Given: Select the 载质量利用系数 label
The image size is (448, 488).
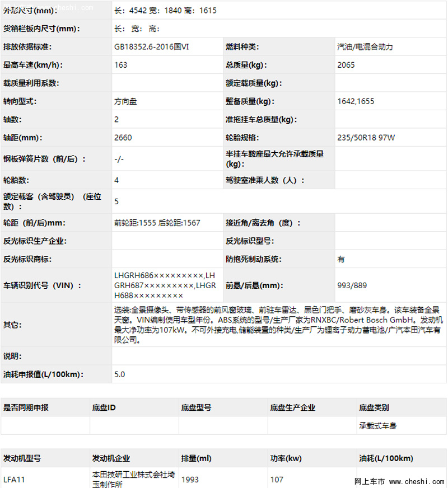Looking at the screenshot, I should (31, 83).
